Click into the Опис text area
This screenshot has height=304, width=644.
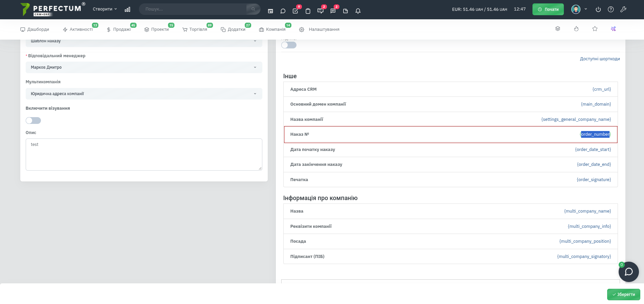point(144,154)
